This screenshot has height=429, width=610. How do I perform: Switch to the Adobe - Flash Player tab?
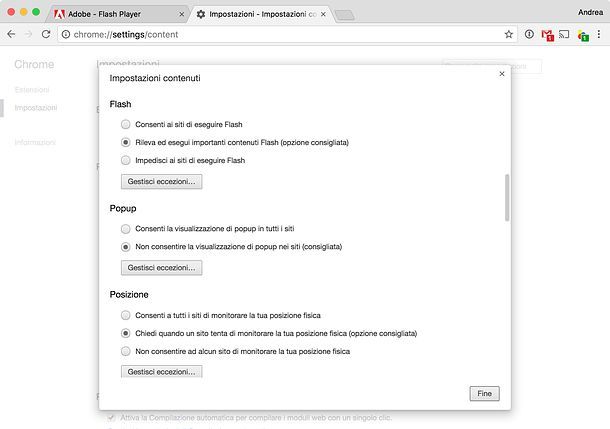118,14
